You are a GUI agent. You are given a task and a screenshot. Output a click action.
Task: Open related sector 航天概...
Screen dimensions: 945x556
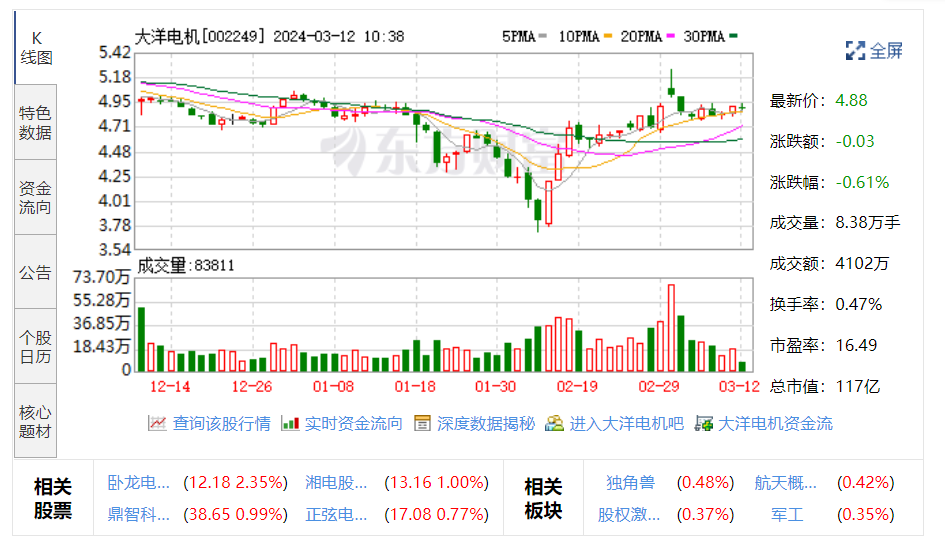(785, 483)
